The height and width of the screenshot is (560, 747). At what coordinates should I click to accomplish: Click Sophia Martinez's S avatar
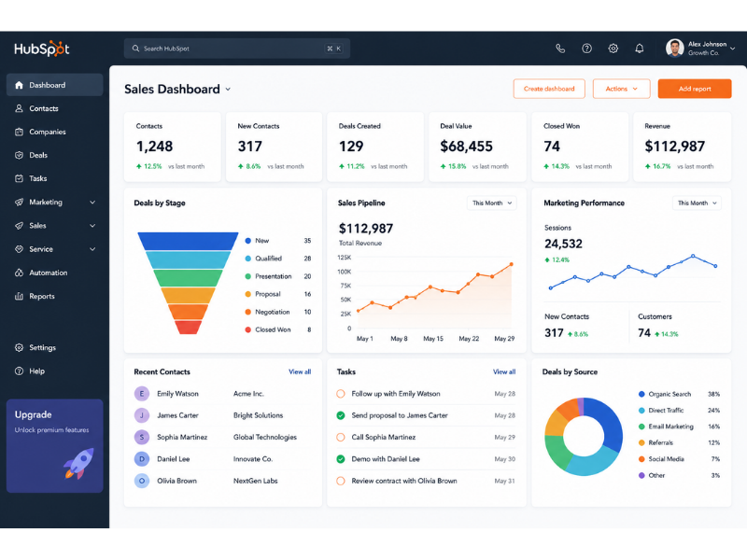click(x=142, y=437)
